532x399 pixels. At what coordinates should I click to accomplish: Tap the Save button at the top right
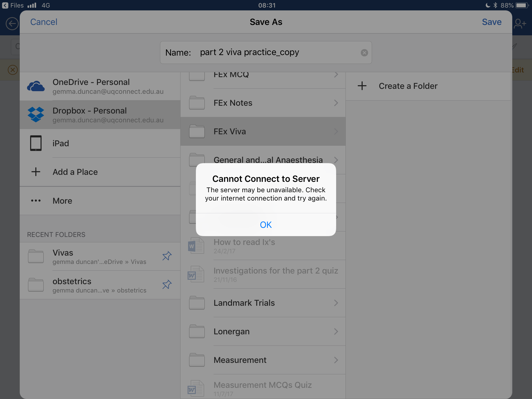point(491,22)
